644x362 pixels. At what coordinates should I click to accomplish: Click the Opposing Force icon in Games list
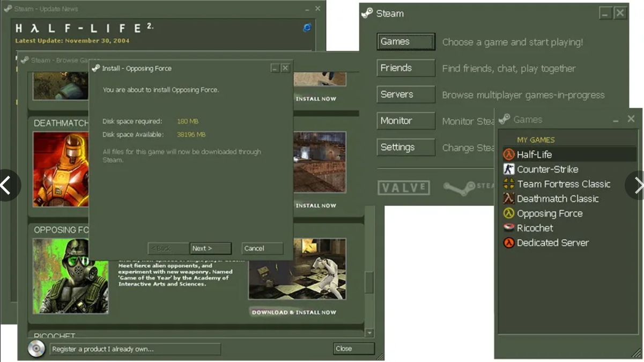[x=508, y=213]
